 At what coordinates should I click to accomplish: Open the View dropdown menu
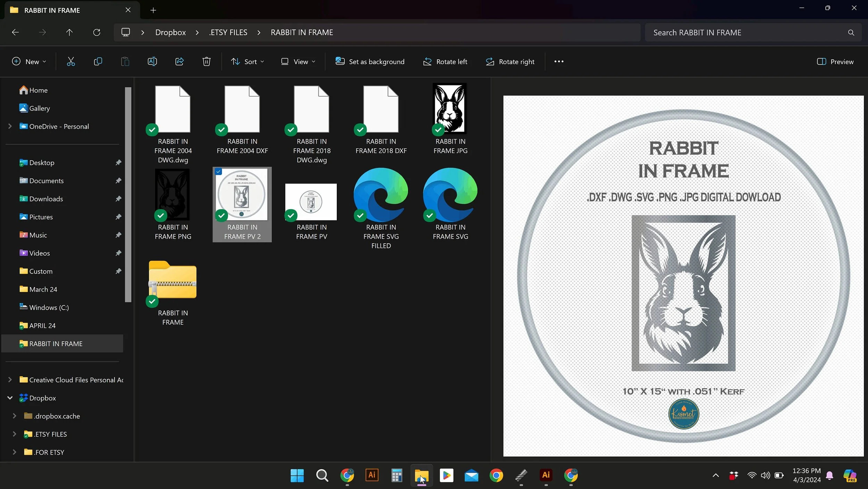298,62
